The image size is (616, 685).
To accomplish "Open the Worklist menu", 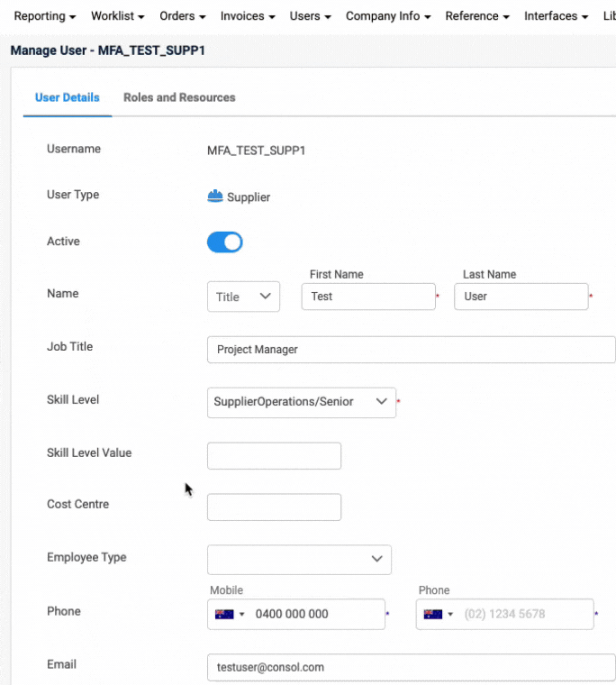I will point(117,16).
